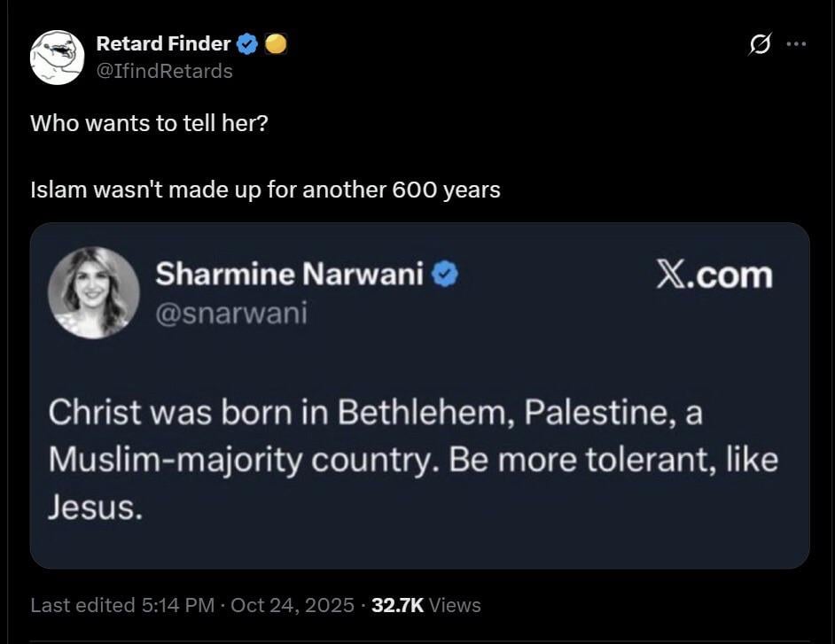Screen dimensions: 835x644
Task: Click verified badge beside Sharmine Narwani
Action: pos(445,275)
